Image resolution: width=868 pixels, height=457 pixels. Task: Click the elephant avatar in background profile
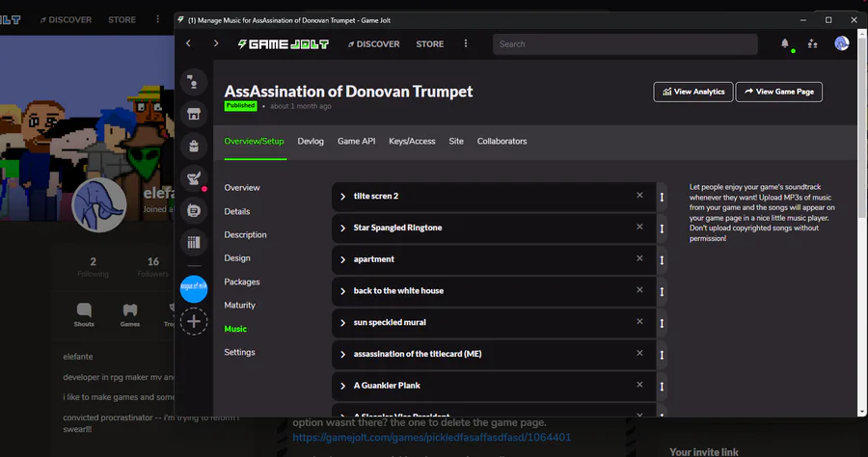(x=99, y=204)
